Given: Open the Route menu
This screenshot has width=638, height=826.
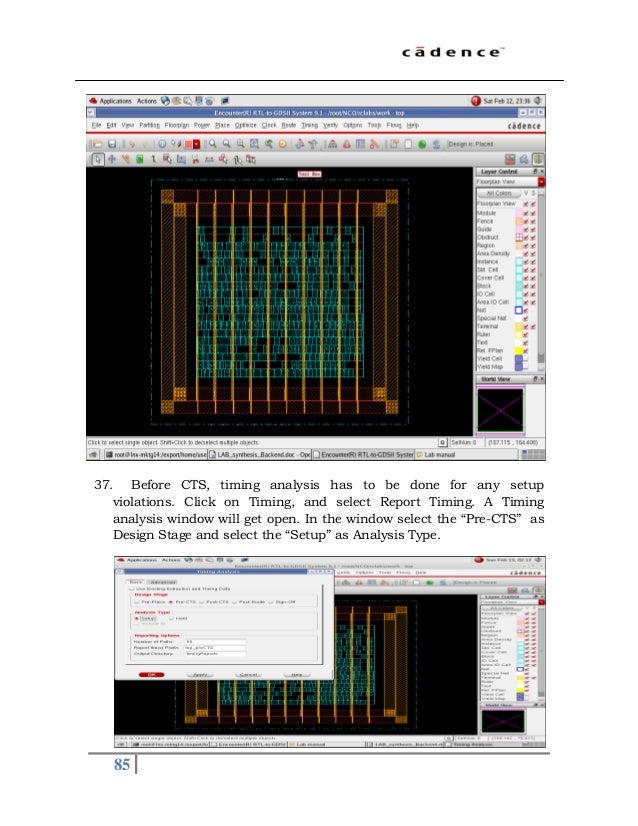Looking at the screenshot, I should [288, 125].
